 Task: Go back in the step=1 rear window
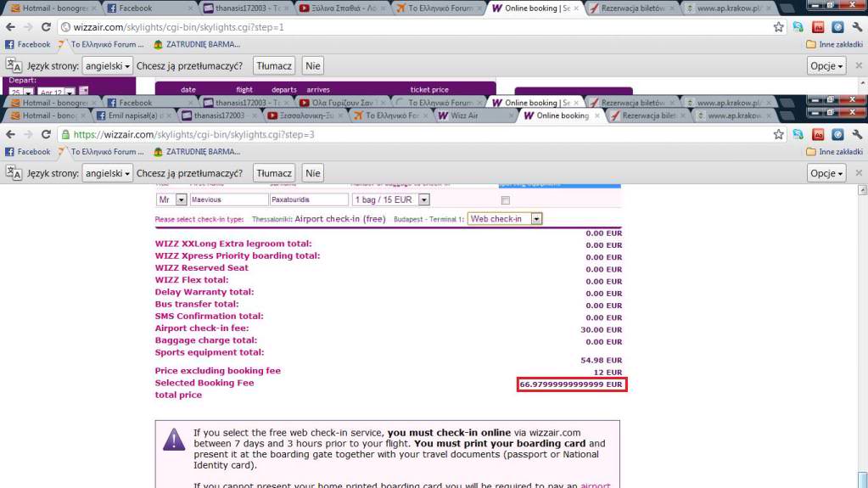pyautogui.click(x=10, y=27)
